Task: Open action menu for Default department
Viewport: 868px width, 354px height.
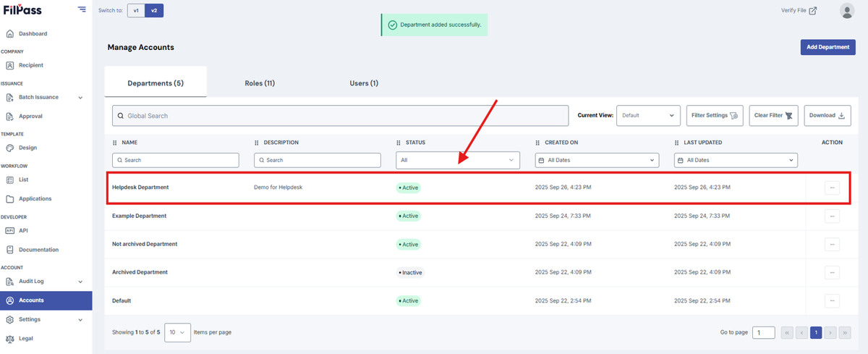Action: tap(832, 300)
